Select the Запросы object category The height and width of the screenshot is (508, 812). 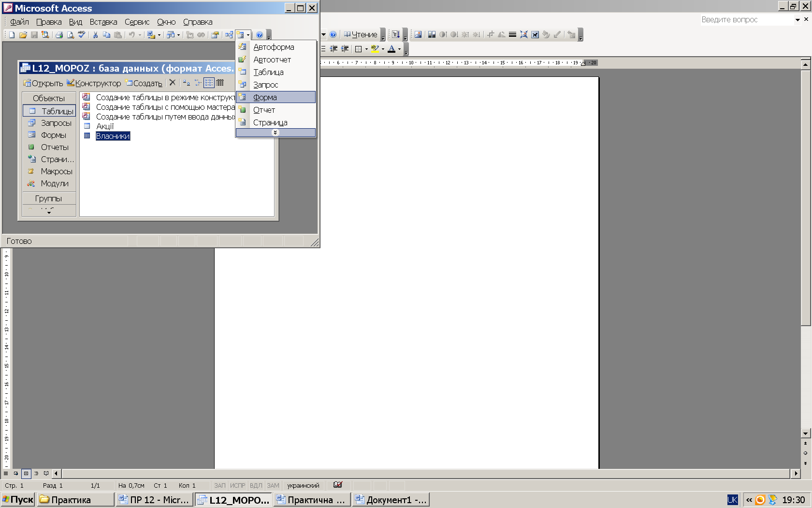click(x=49, y=123)
